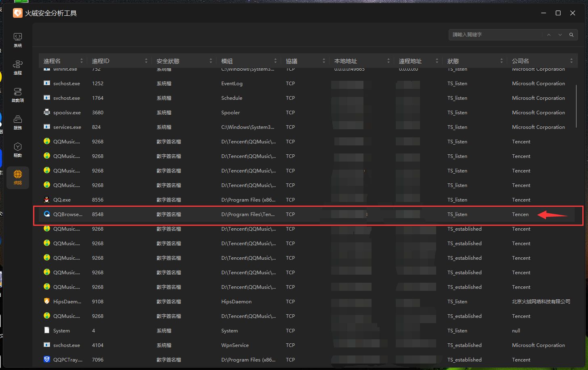Open the 進程 sidebar section

click(18, 67)
